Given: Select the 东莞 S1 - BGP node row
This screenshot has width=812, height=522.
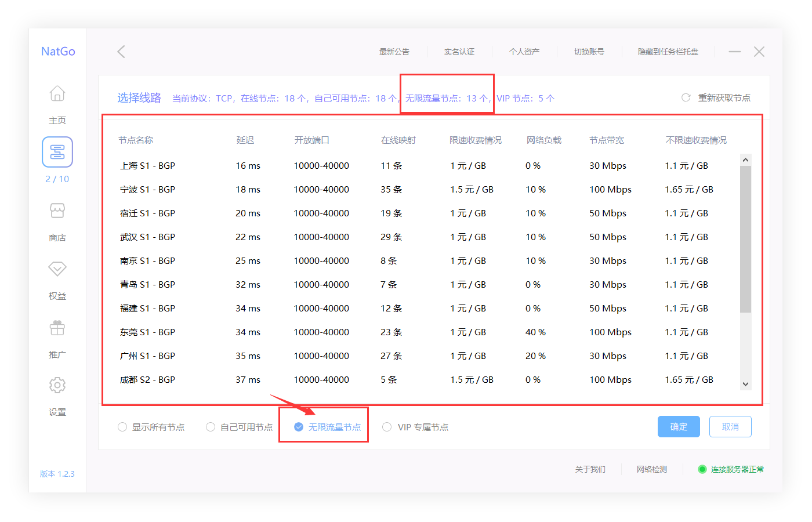Looking at the screenshot, I should 426,332.
